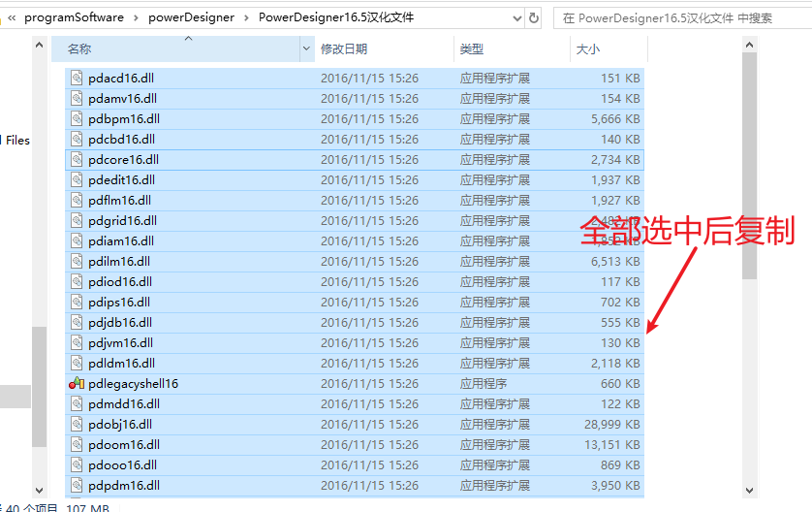Click the pdjdb16.dll file icon
This screenshot has width=812, height=512.
click(x=77, y=322)
